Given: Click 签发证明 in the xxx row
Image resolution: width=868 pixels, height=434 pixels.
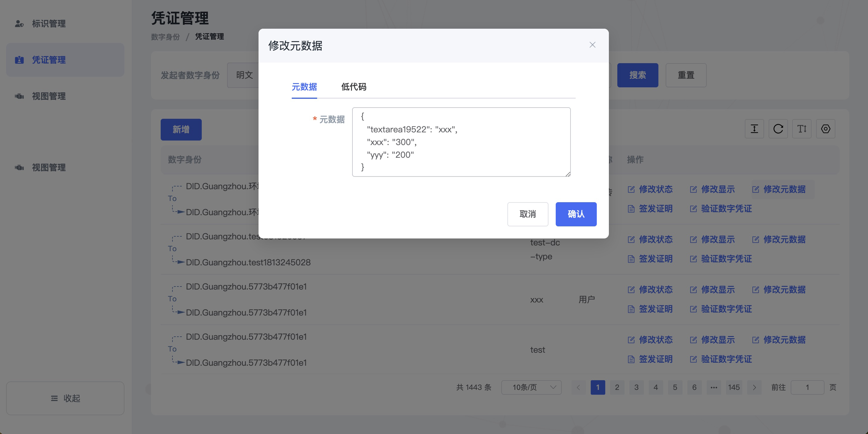Looking at the screenshot, I should [x=655, y=309].
